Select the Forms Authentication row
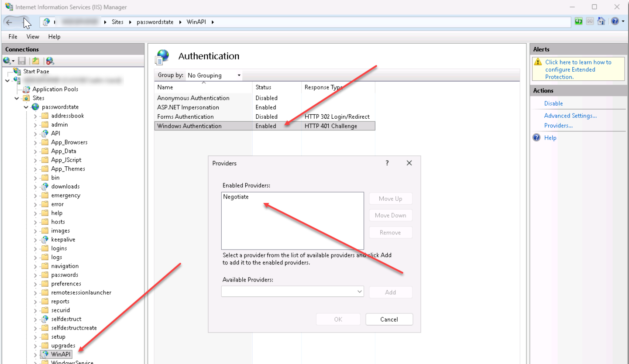Viewport: 629px width, 364px height. (265, 117)
